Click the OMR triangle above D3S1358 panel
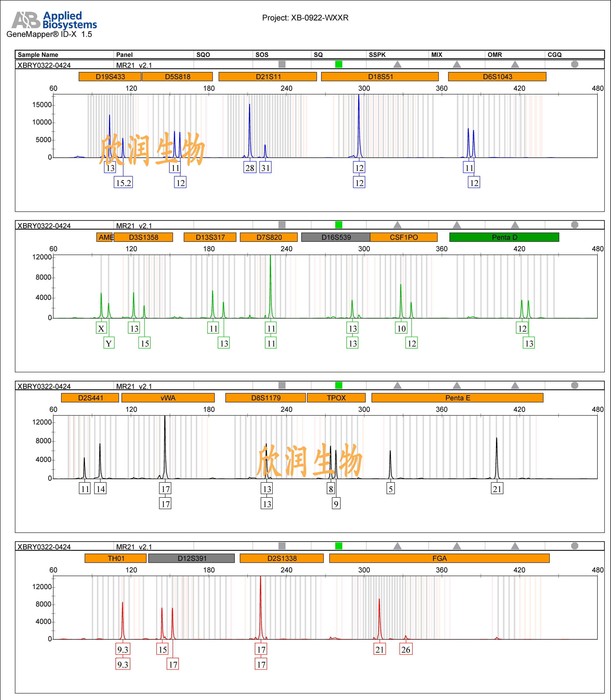The image size is (611, 700). pyautogui.click(x=515, y=225)
